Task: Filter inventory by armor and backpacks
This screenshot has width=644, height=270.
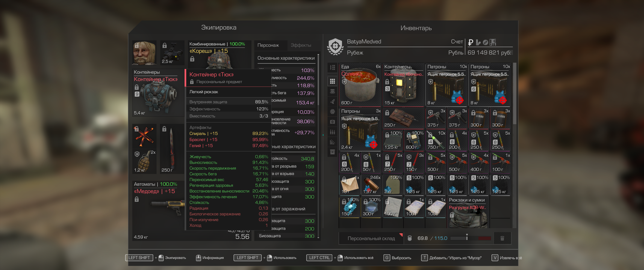Action: point(332,92)
